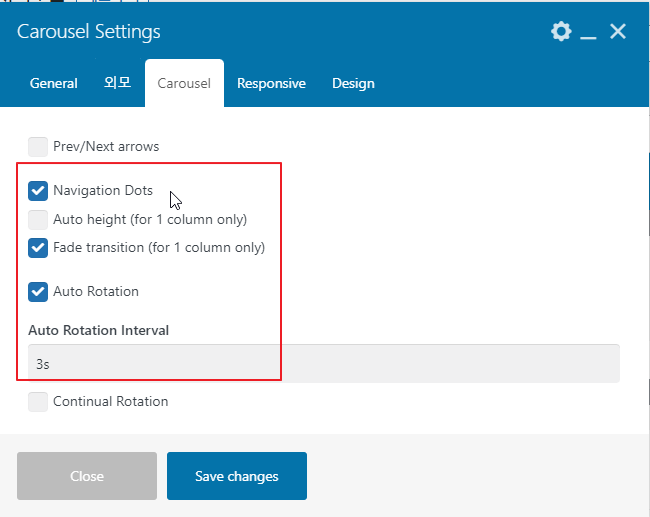The width and height of the screenshot is (650, 517).
Task: Enable the Prev/Next arrows checkbox
Action: click(x=38, y=147)
